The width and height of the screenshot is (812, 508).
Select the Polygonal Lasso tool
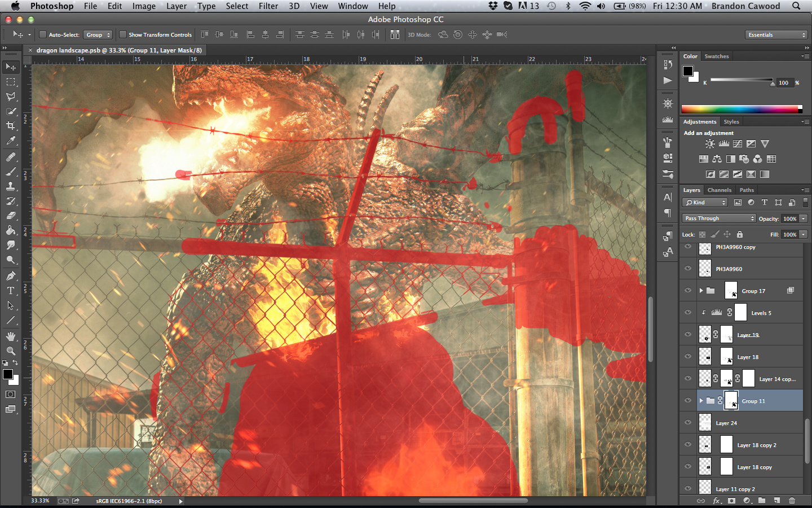11,97
